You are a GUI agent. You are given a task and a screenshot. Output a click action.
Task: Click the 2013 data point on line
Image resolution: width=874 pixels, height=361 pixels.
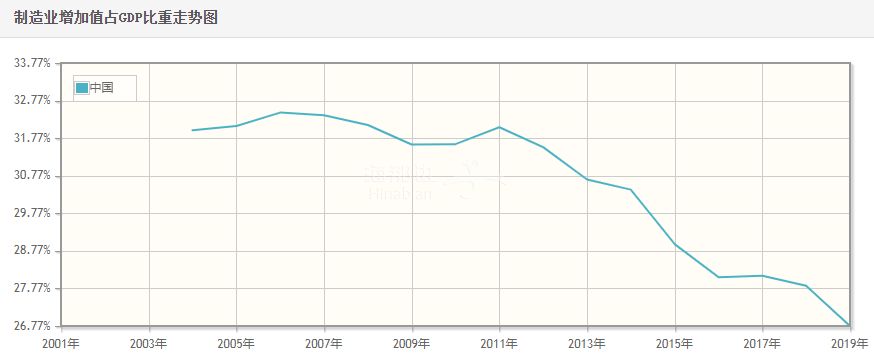(x=587, y=179)
